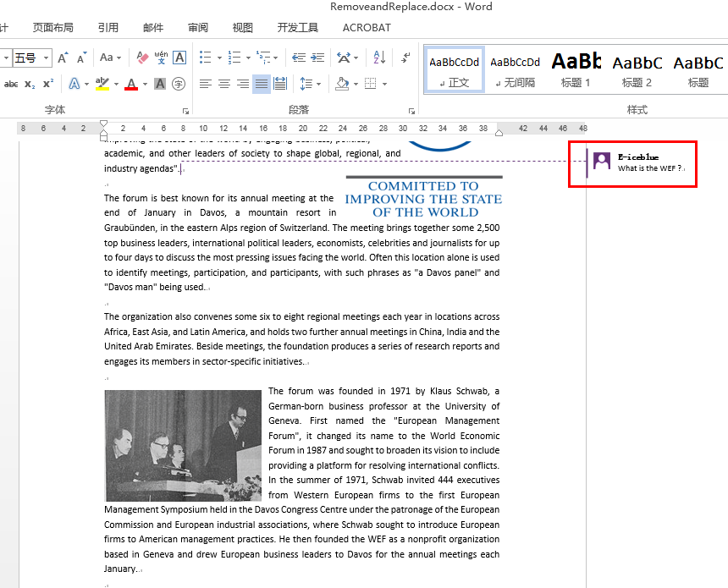Open the 引用 ribbon tab
The width and height of the screenshot is (728, 588).
pos(108,28)
